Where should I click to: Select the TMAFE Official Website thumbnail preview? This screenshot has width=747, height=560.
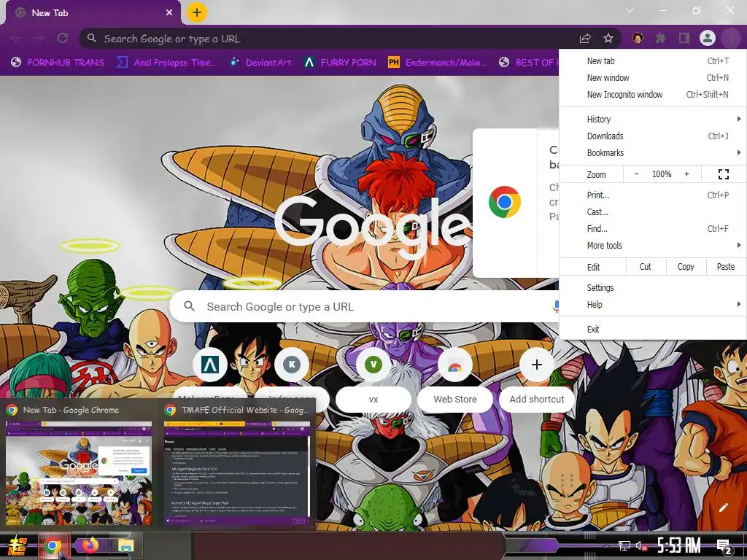(x=237, y=472)
